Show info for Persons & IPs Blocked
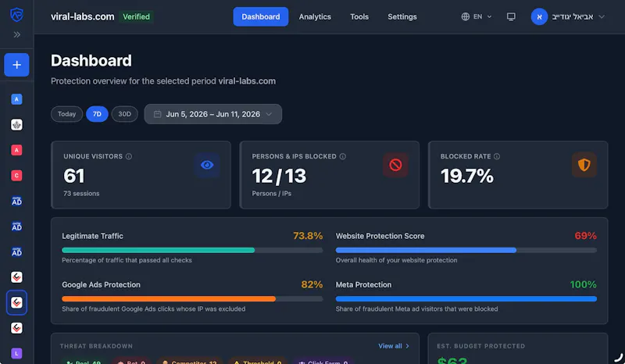Screen dimensions: 625x364 343,156
